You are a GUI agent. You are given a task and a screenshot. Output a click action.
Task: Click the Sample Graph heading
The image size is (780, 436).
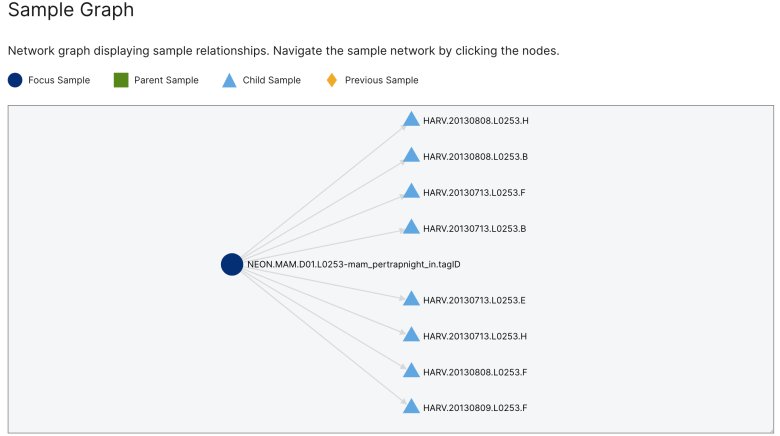coord(71,9)
